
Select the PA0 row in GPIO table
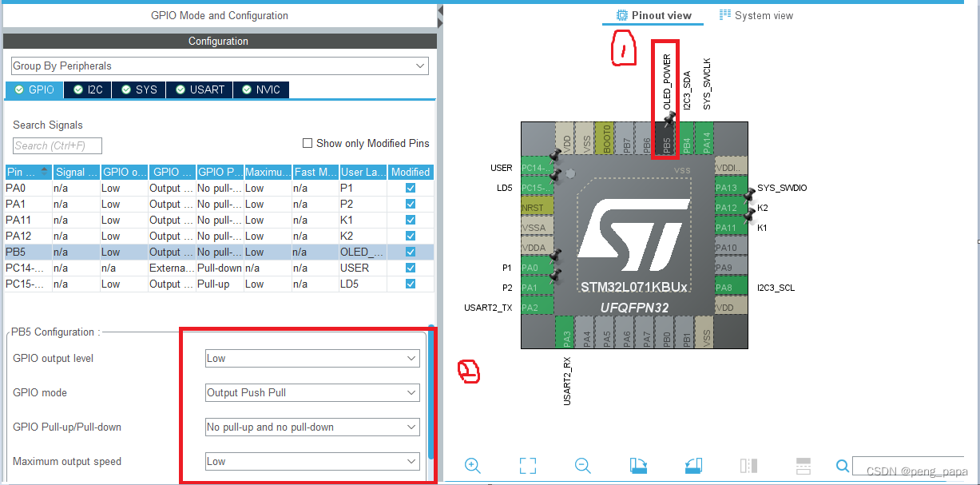[x=219, y=188]
